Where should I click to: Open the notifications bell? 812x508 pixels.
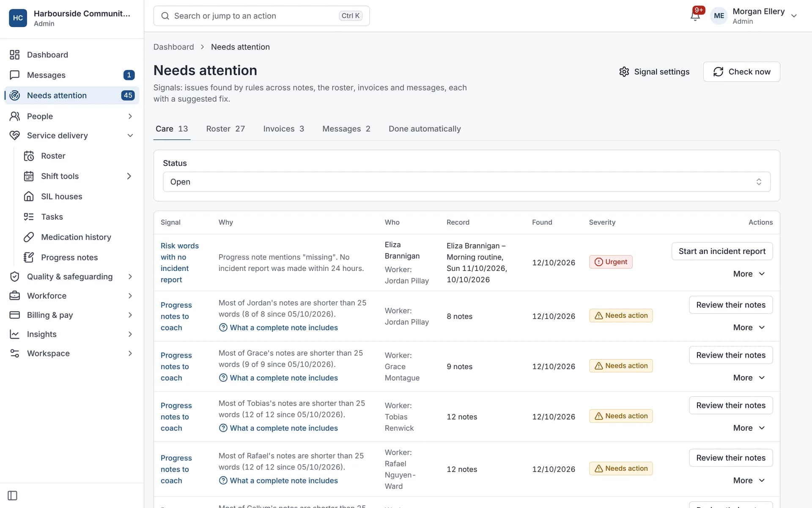coord(695,16)
